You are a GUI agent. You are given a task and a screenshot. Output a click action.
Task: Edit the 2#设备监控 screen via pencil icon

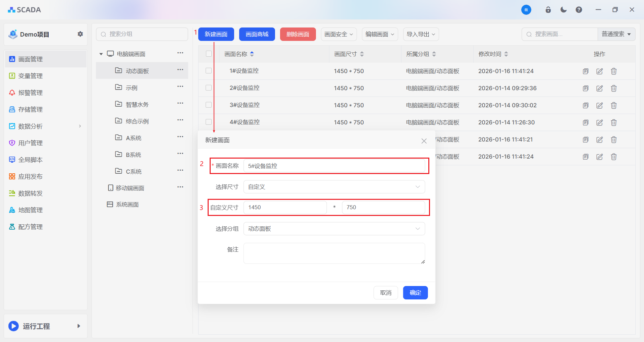tap(599, 88)
